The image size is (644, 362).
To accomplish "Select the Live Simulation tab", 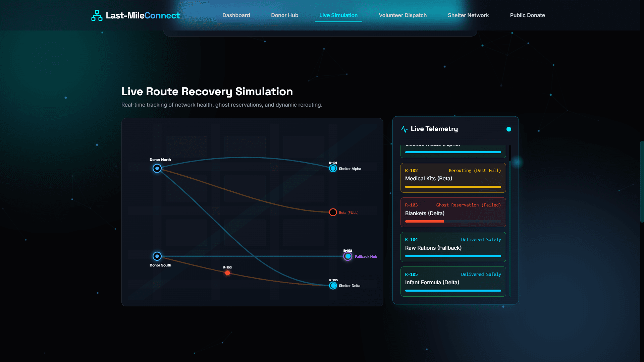I will tap(338, 15).
